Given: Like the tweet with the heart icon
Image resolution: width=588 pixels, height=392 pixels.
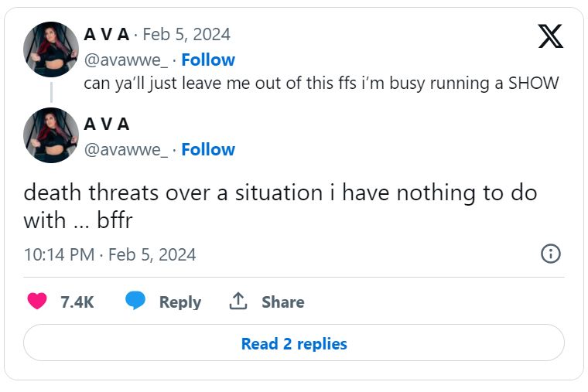Looking at the screenshot, I should 37,302.
